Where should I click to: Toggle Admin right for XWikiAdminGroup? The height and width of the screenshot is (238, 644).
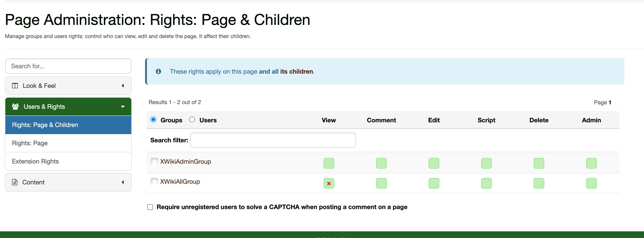(591, 163)
